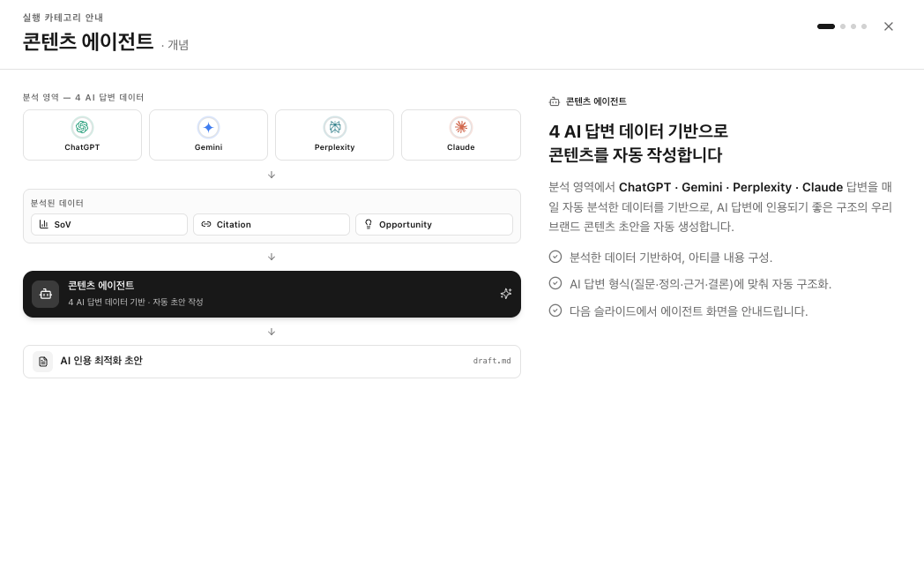This screenshot has width=924, height=576.
Task: Click the main title 콘텐츠 에이전트 in the header
Action: (x=88, y=41)
